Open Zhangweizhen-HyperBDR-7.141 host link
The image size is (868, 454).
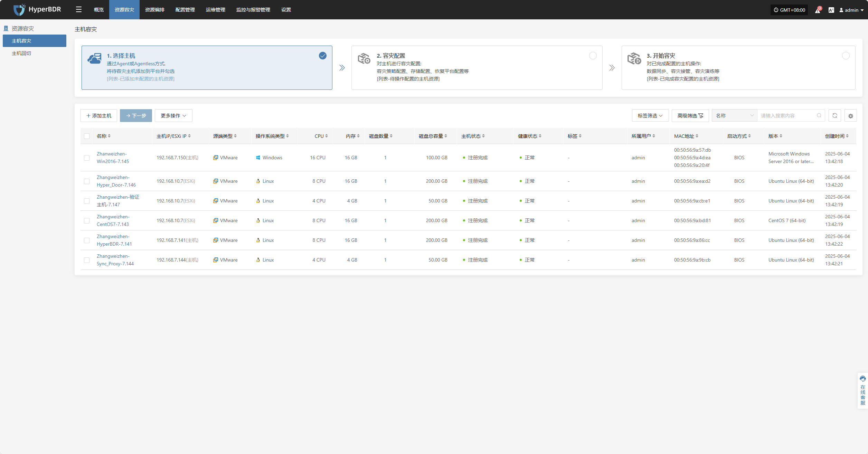114,240
